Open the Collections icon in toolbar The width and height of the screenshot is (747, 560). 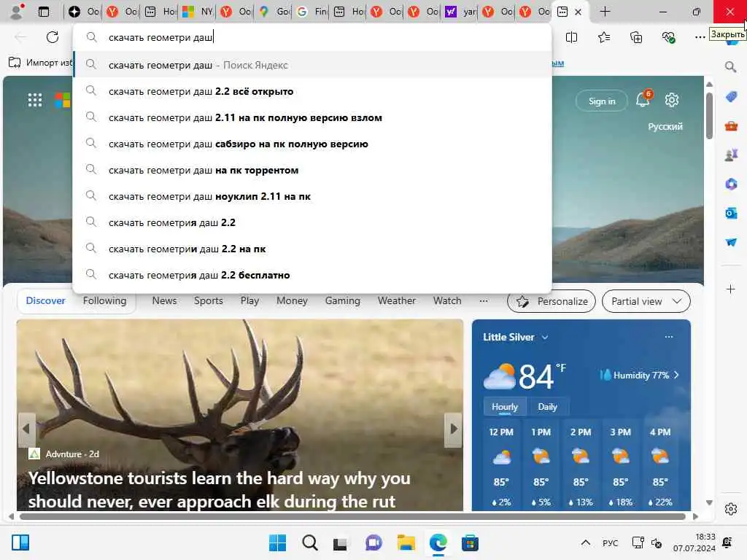[636, 37]
